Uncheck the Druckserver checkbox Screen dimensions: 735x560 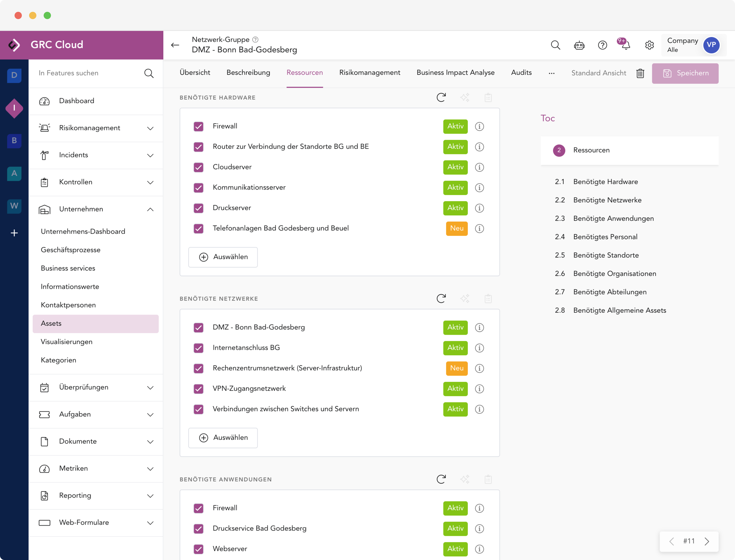[199, 208]
